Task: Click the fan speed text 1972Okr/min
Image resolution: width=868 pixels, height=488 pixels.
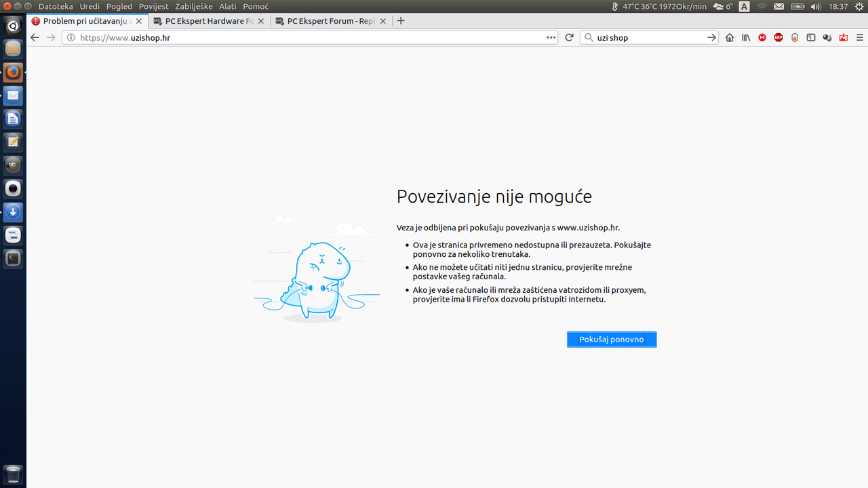Action: click(682, 6)
